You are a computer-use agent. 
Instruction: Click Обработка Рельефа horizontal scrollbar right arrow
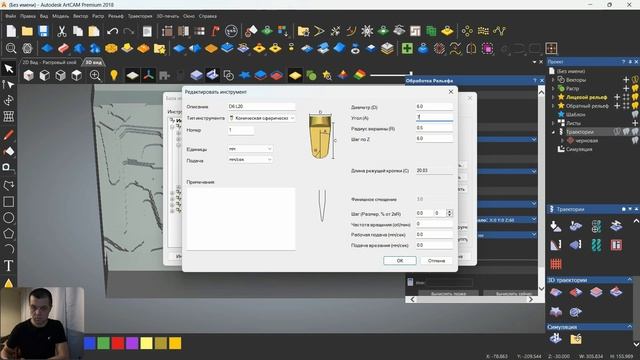531,299
